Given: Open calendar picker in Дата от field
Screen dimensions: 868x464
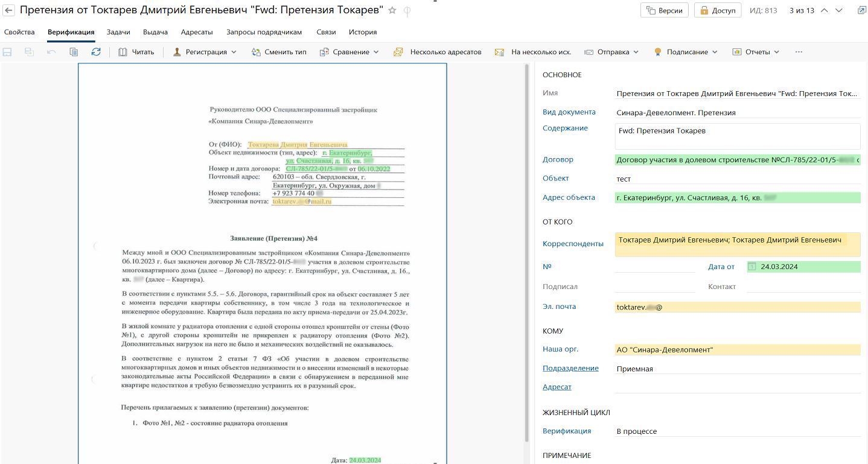Looking at the screenshot, I should pyautogui.click(x=752, y=267).
